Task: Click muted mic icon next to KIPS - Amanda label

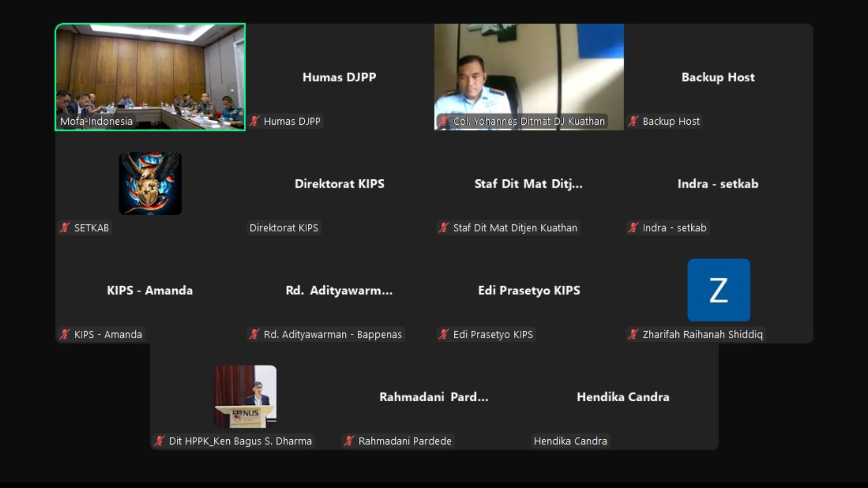Action: click(x=65, y=334)
